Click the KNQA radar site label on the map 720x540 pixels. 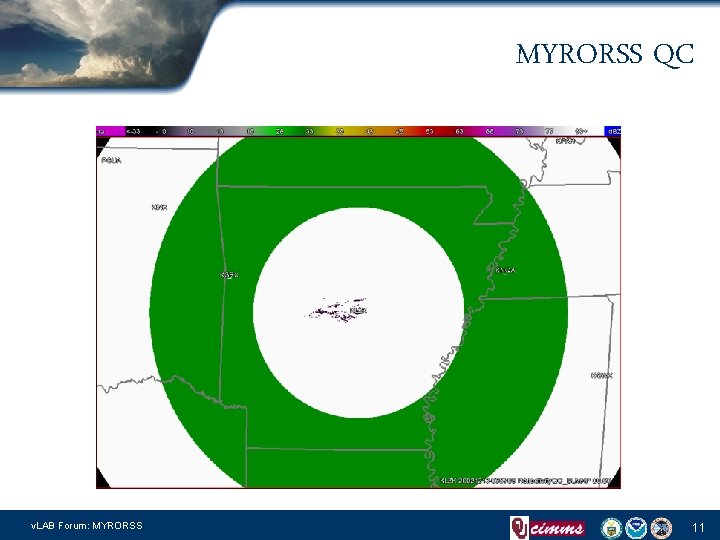505,270
